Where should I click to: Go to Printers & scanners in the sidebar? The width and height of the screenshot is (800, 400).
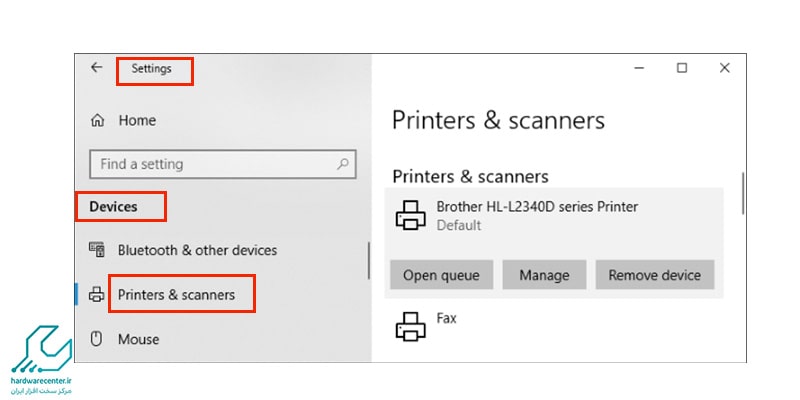177,295
